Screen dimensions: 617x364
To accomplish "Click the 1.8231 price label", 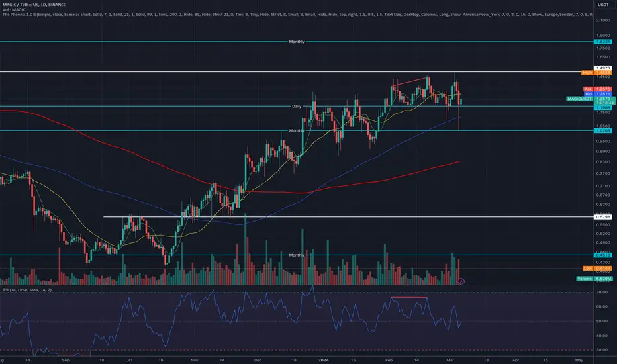I will pyautogui.click(x=603, y=42).
